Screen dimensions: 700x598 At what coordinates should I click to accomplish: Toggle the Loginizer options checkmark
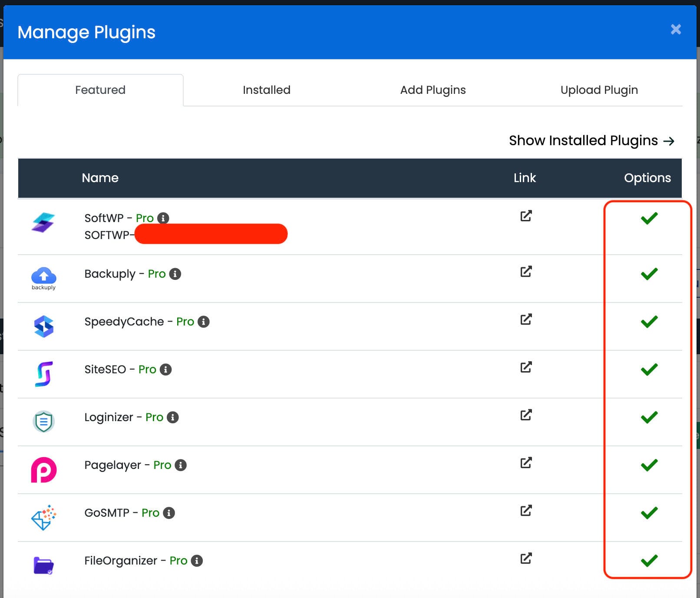[649, 417]
